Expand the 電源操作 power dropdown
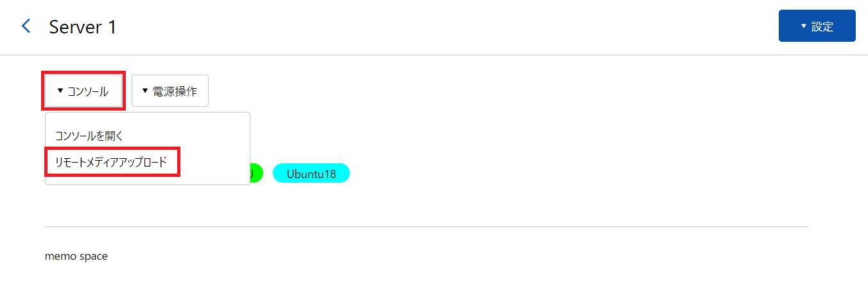Screen dimensions: 868x281 pos(169,91)
